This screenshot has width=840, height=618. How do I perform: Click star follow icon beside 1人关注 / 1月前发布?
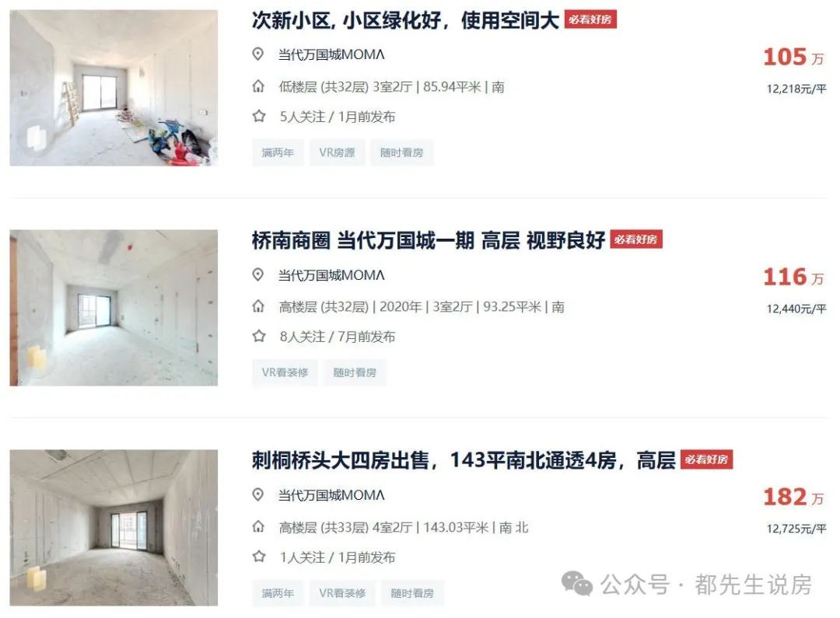point(259,557)
